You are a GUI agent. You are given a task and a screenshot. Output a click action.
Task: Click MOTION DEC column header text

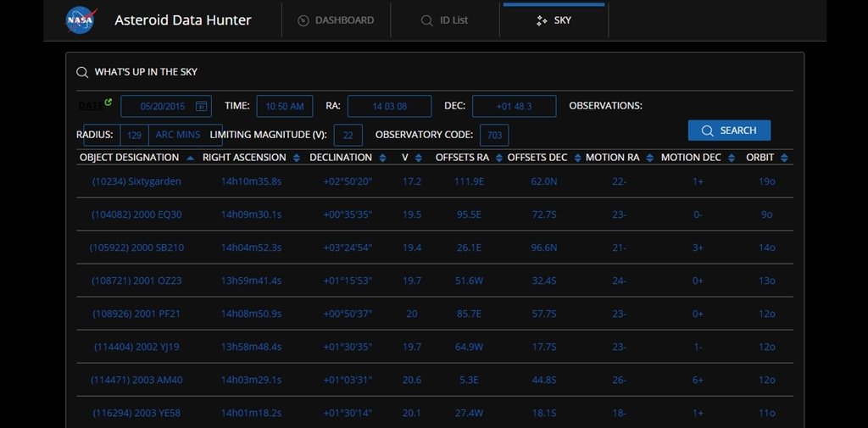[691, 158]
